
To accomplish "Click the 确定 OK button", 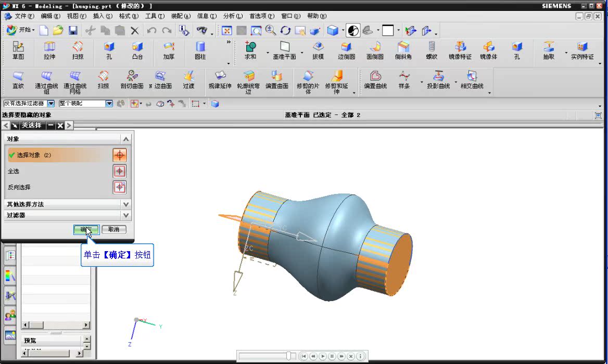I will point(86,230).
